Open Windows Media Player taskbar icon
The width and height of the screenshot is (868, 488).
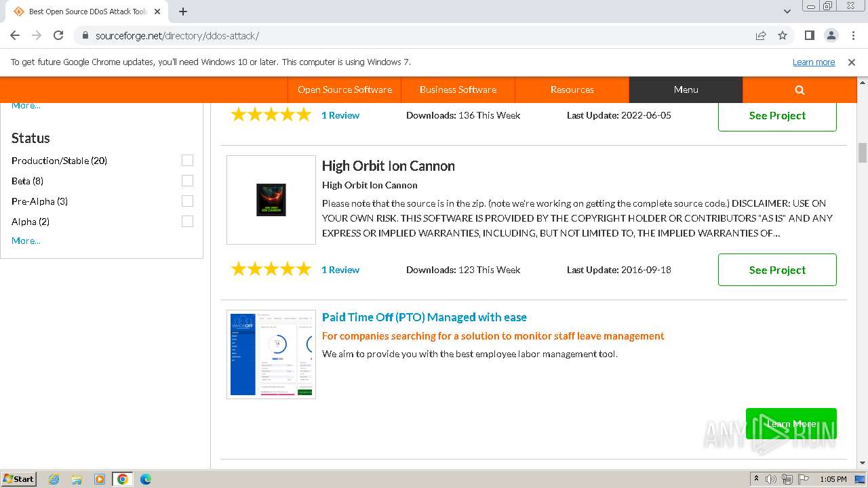click(100, 479)
